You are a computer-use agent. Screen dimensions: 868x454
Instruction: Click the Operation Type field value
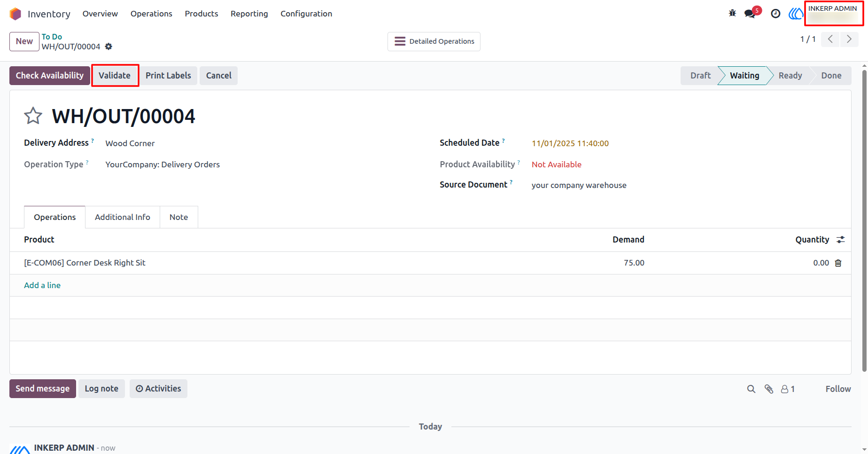pos(163,164)
